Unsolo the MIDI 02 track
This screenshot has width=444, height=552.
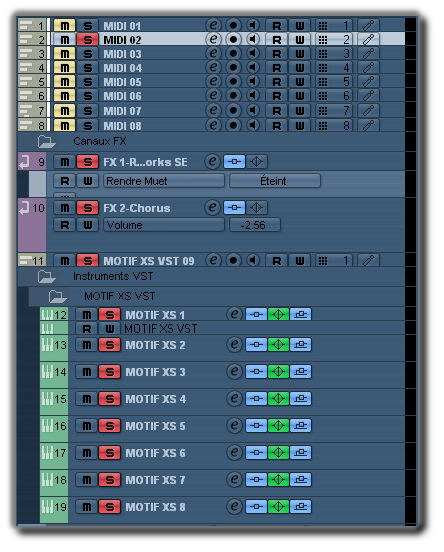(87, 39)
